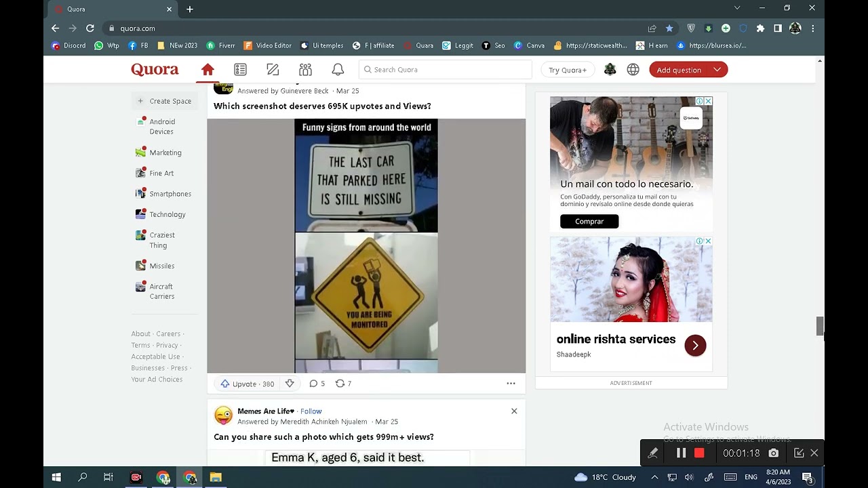Open Chrome extensions puzzle icon
Viewport: 868px width, 488px height.
[760, 28]
